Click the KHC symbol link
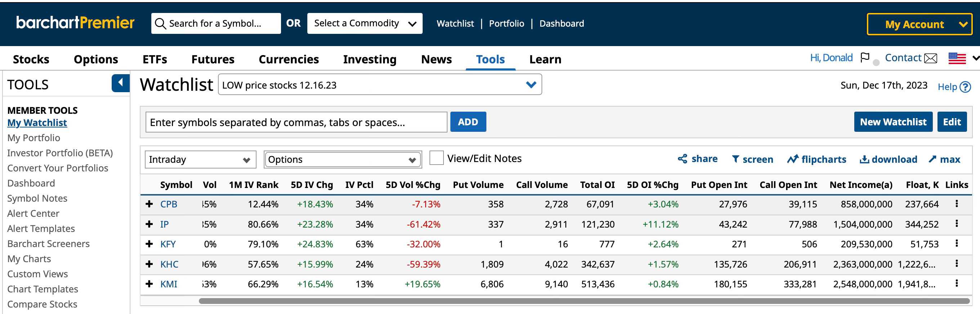The height and width of the screenshot is (314, 980). click(x=169, y=264)
